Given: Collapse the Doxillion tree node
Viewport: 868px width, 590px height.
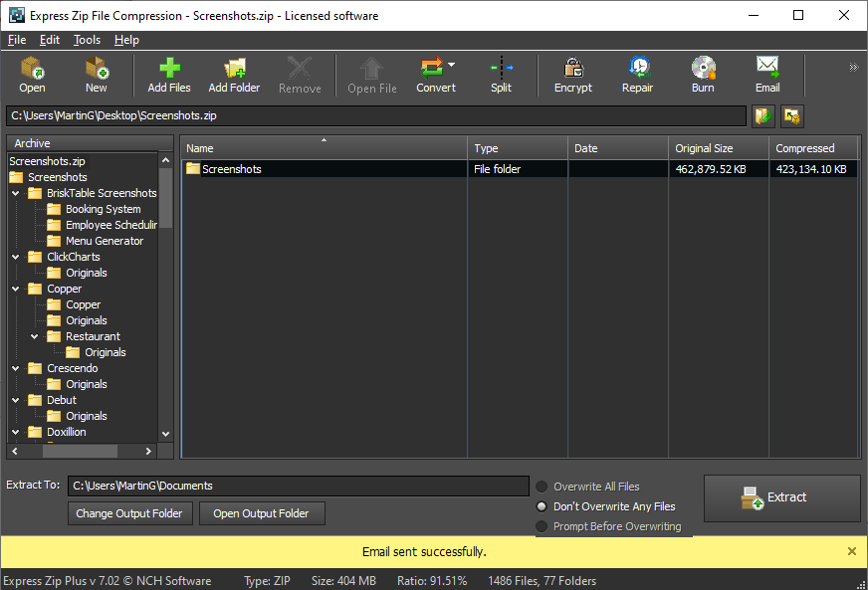Looking at the screenshot, I should click(16, 432).
